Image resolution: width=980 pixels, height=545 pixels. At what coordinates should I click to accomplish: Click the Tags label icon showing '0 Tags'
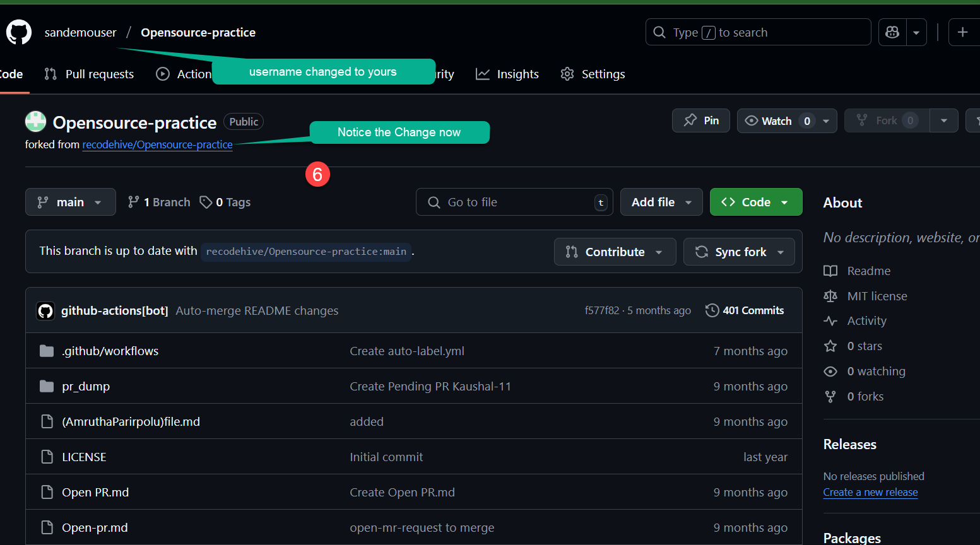pyautogui.click(x=206, y=202)
